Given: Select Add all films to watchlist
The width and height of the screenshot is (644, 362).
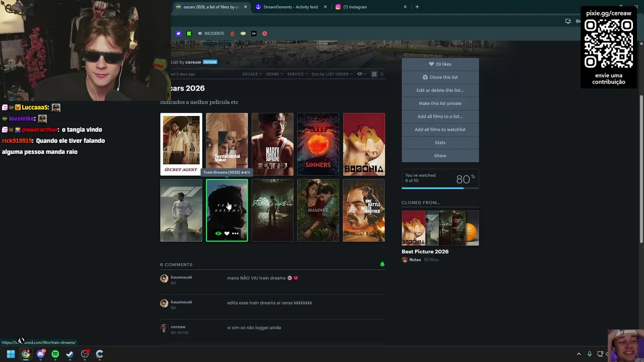Looking at the screenshot, I should coord(440,130).
